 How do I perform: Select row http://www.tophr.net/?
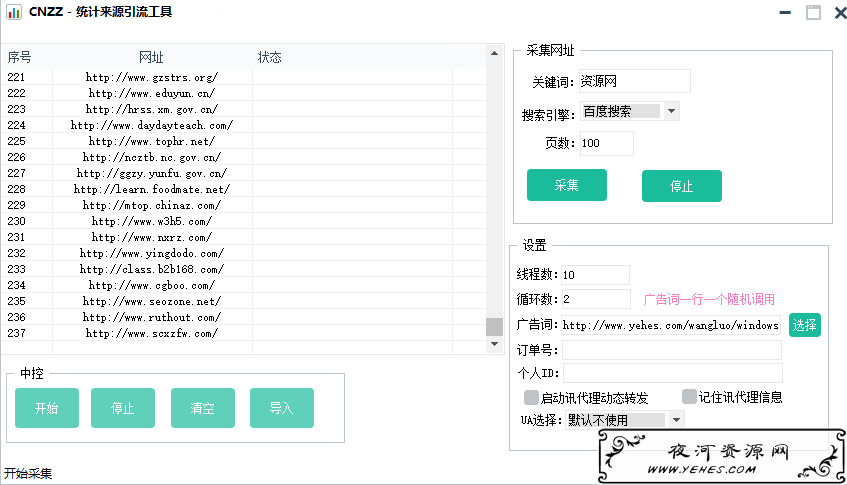click(243, 141)
